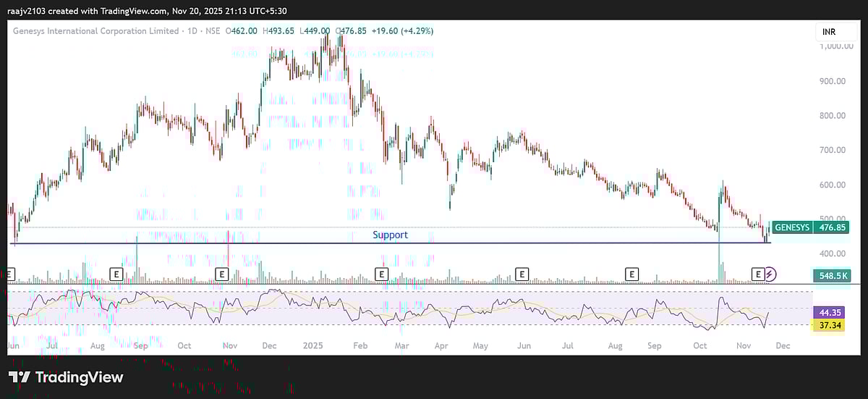Click the 476.85 current price label
Screen dimensions: 868x399
831,227
